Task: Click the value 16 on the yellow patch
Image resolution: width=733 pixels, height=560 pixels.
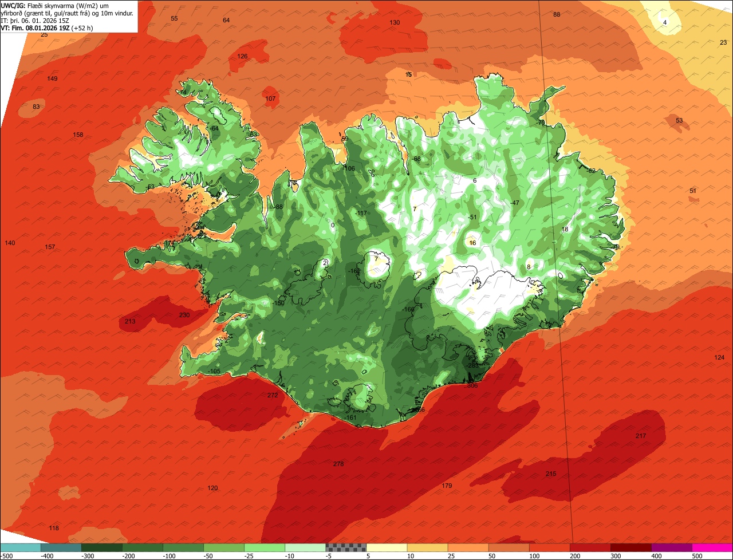Action: click(x=472, y=243)
